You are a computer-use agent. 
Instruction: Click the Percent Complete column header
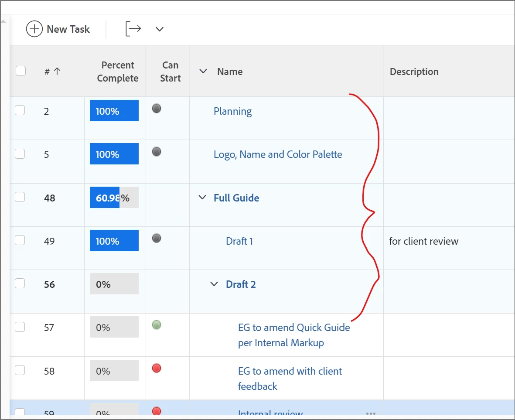point(118,72)
